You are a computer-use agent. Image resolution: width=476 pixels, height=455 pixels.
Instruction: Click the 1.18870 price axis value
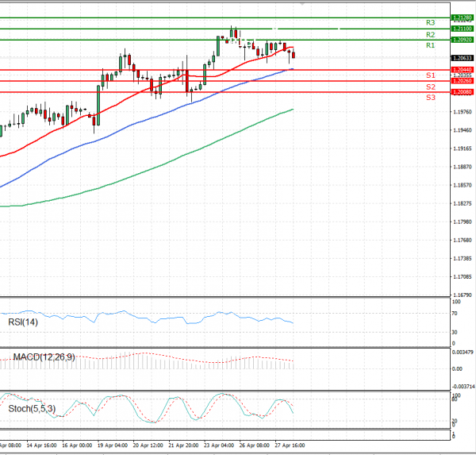click(463, 167)
